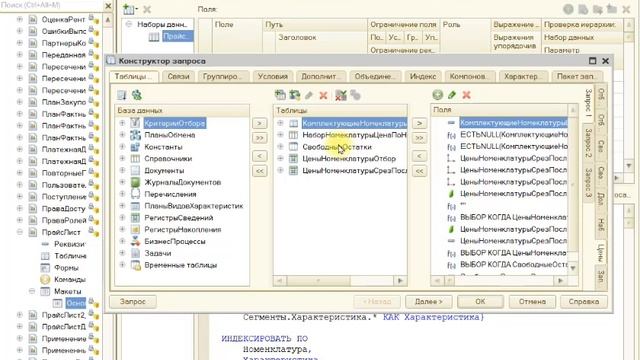Click the Поля list vertical scrollbar down arrow
The width and height of the screenshot is (640, 360).
coord(573,268)
